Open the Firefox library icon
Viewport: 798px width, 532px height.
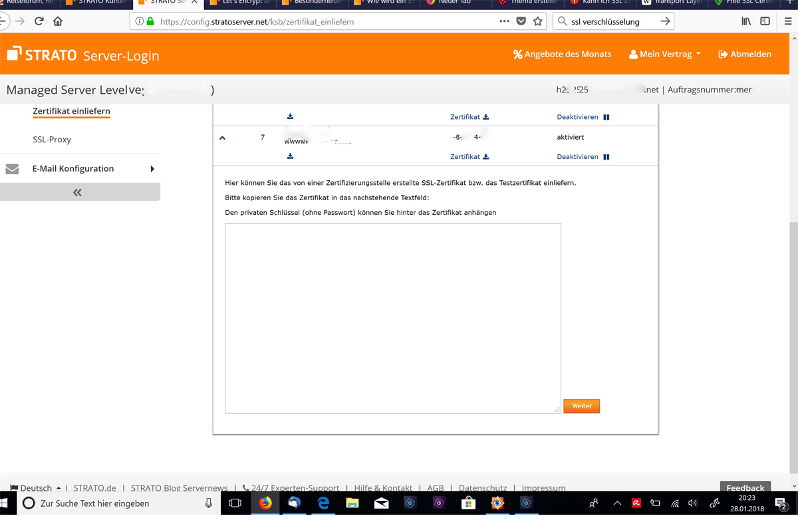746,21
